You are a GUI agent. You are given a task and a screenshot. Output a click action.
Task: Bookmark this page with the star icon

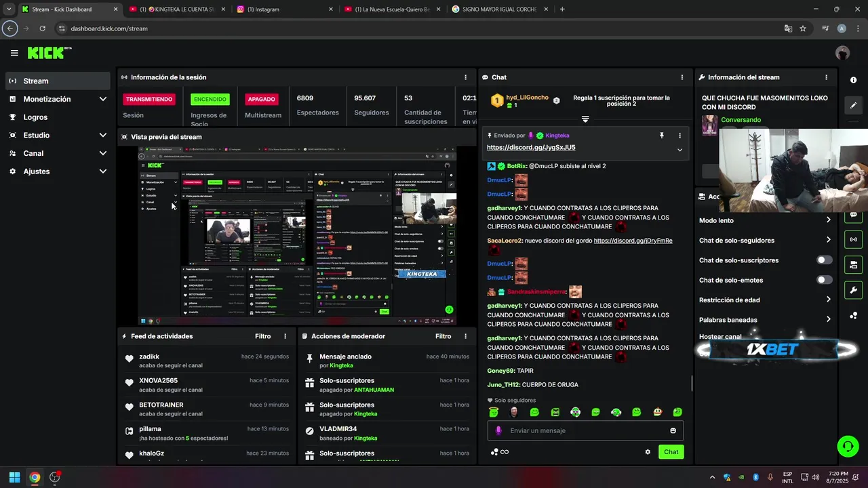(803, 28)
